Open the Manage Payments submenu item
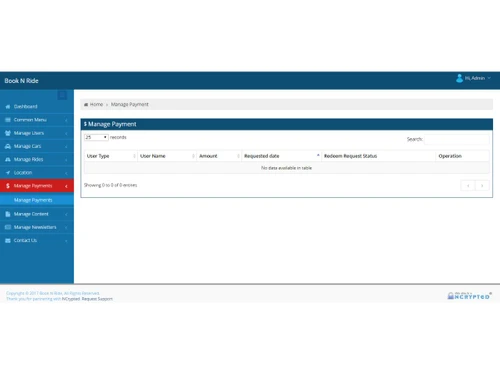Viewport: 500px width, 375px height. [37, 200]
